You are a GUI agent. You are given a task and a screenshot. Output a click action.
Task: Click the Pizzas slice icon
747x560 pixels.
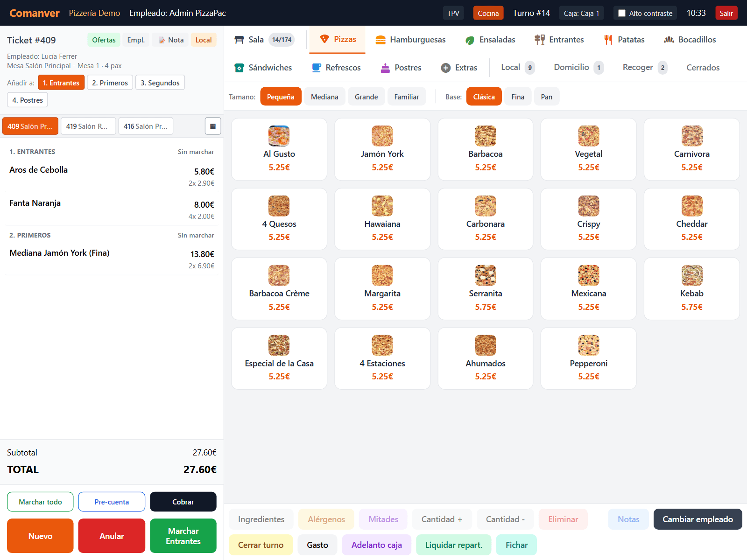324,39
